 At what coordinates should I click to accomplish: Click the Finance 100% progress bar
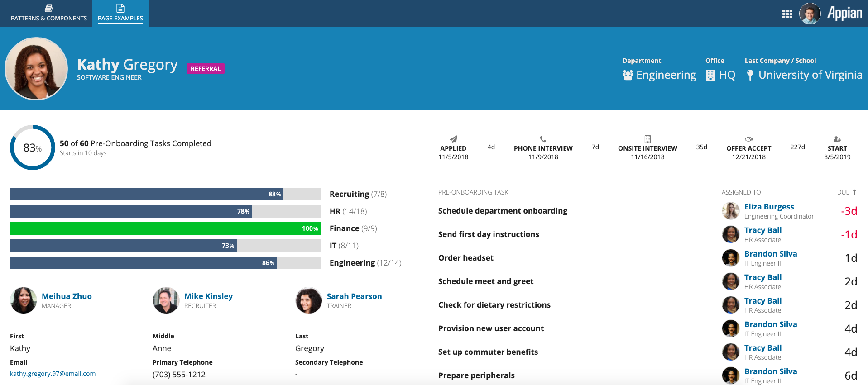pyautogui.click(x=165, y=228)
